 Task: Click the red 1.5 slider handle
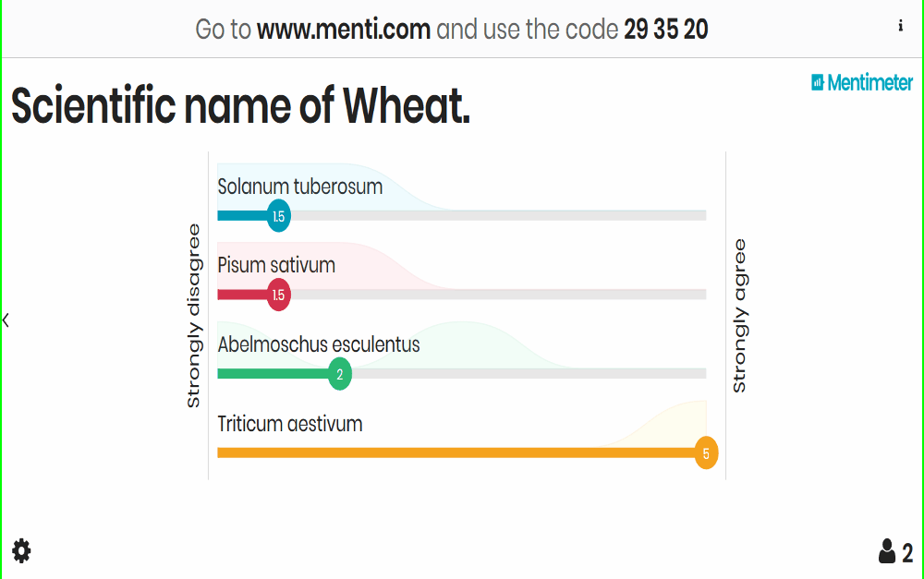coord(279,295)
